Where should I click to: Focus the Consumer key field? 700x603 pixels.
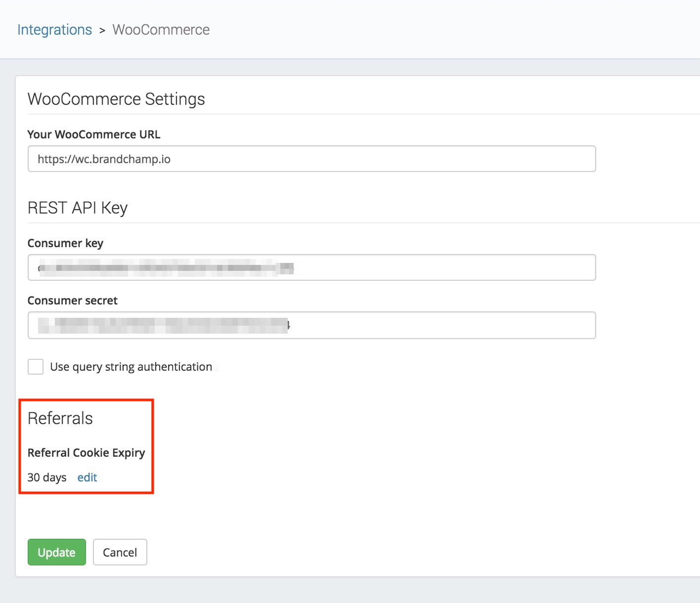point(312,267)
